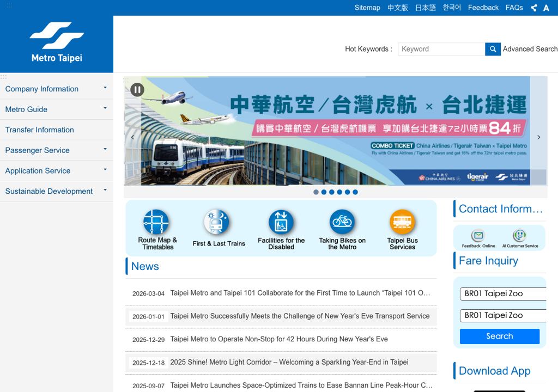The image size is (558, 392).
Task: Expand Company Information menu
Action: (57, 89)
